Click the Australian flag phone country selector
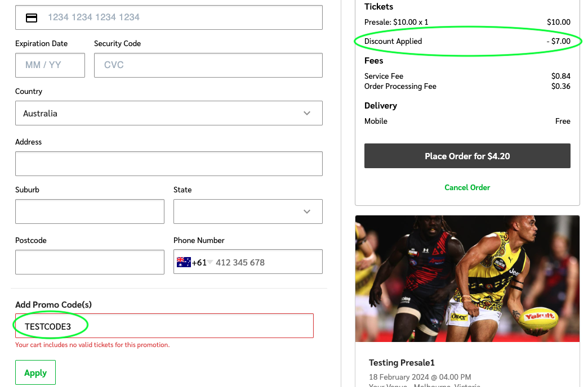Viewport: 588px width, 387px height. point(184,262)
